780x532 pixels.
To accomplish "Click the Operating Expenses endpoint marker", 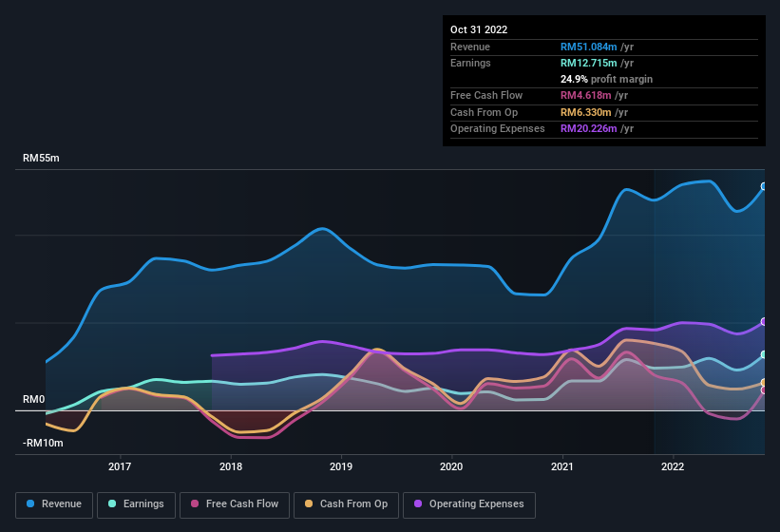I will coord(764,322).
